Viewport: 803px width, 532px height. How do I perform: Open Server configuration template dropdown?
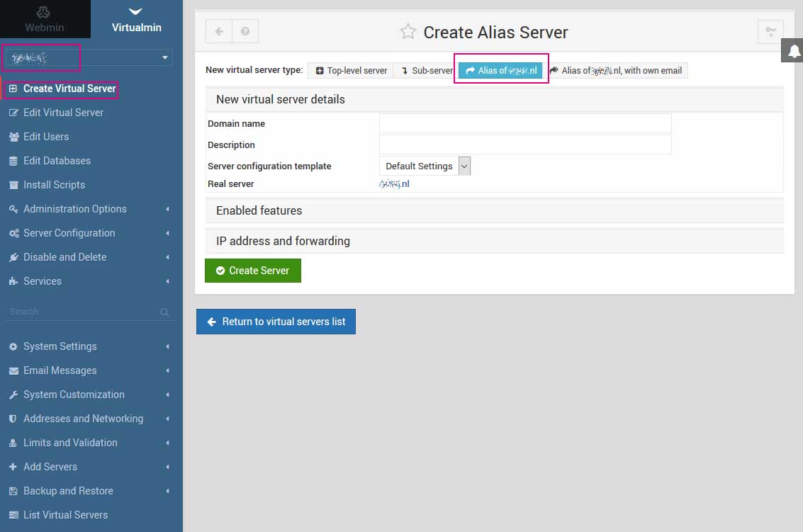pos(425,166)
